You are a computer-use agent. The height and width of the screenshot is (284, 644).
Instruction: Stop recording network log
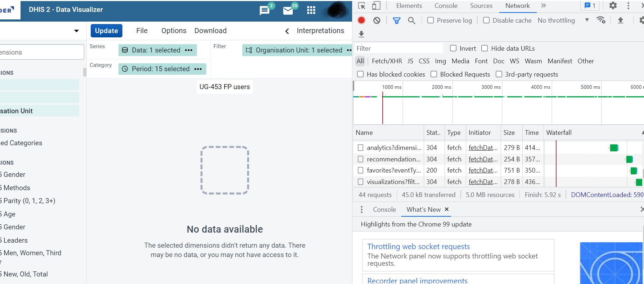click(x=361, y=20)
